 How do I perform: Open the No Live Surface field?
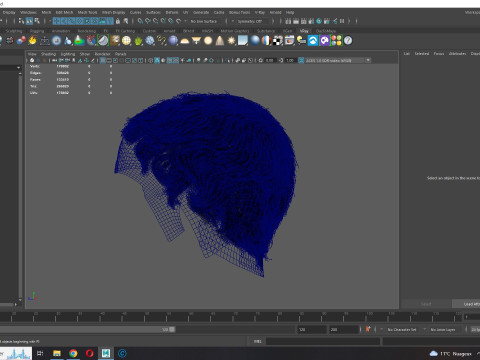pos(204,21)
